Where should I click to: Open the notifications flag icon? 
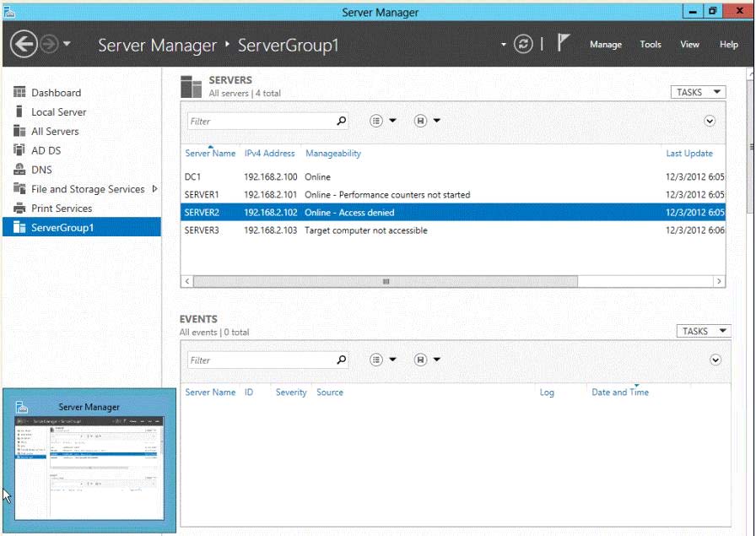564,44
